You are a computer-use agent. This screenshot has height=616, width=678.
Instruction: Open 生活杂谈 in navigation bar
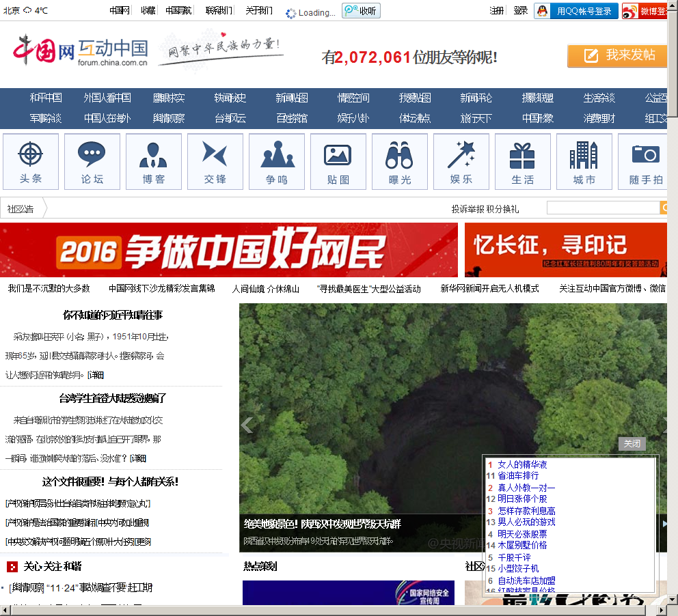coord(599,98)
